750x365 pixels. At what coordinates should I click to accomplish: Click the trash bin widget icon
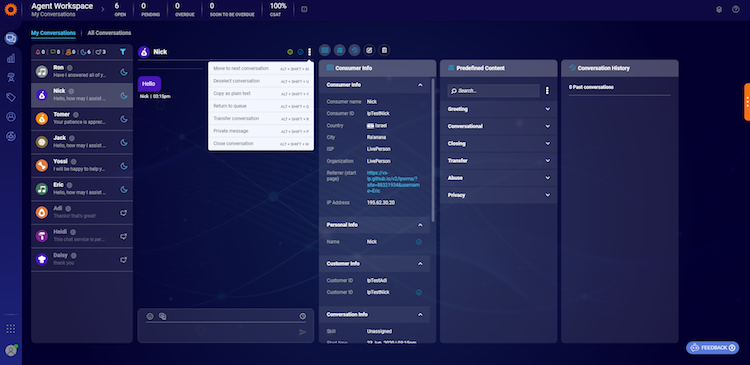tap(384, 50)
